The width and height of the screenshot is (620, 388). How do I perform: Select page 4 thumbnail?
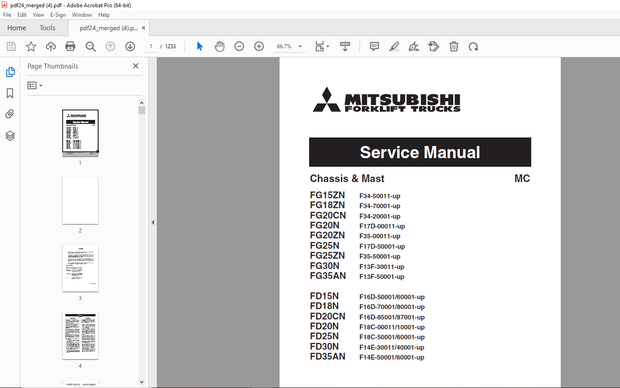click(80, 336)
